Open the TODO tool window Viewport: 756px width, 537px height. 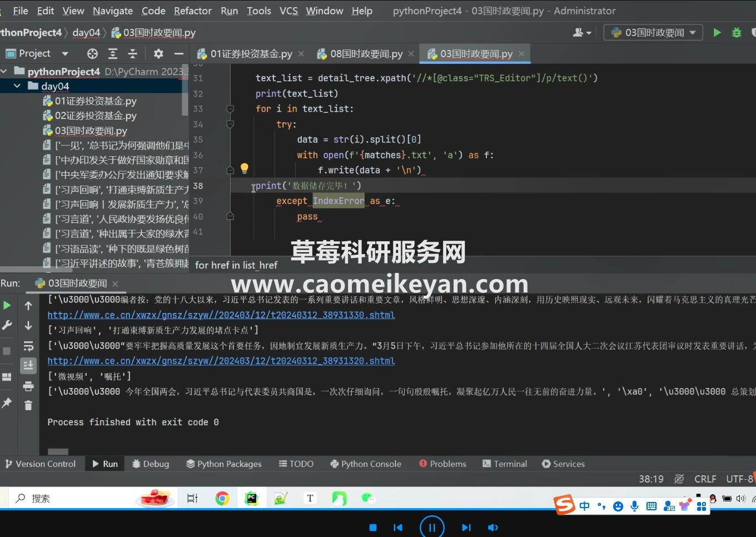click(296, 464)
